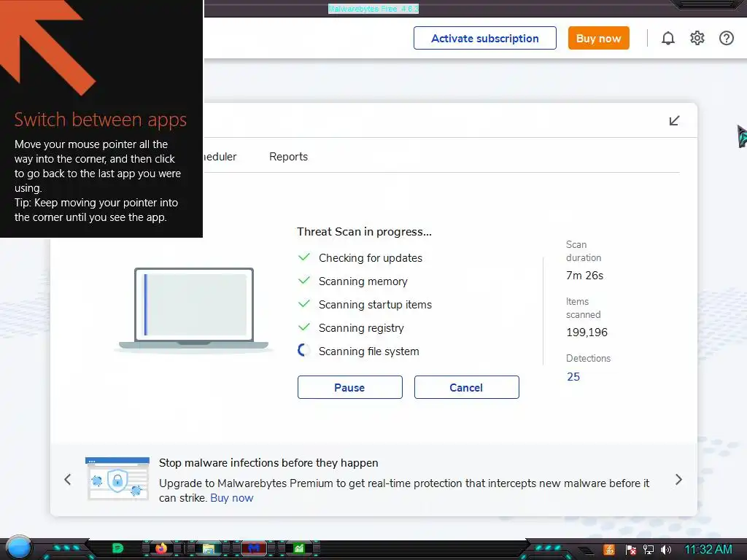Screen dimensions: 747x560
Task: Show previous promo banner with left chevron
Action: point(68,480)
